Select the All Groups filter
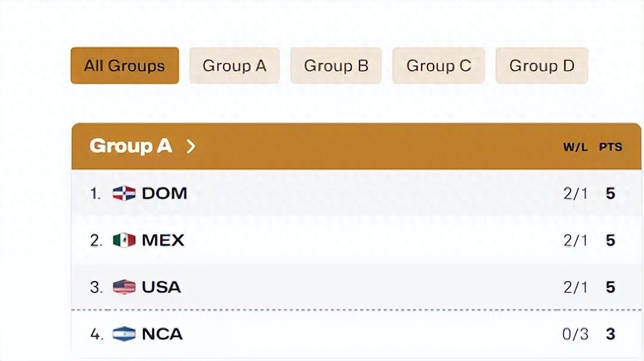Screen dimensions: 644x361 pyautogui.click(x=124, y=66)
